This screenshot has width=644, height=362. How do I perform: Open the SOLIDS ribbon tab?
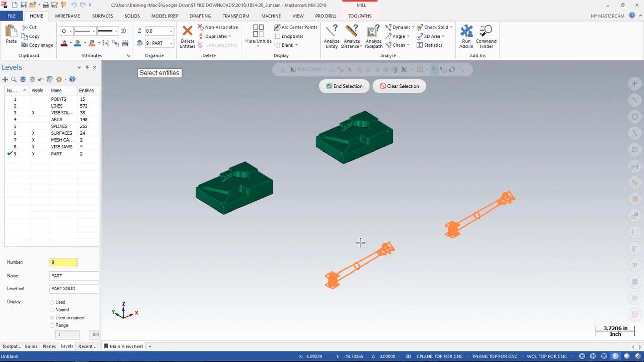pos(132,16)
